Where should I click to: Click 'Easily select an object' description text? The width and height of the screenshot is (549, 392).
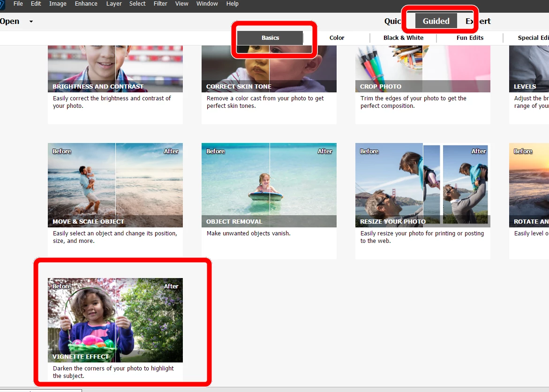(115, 237)
